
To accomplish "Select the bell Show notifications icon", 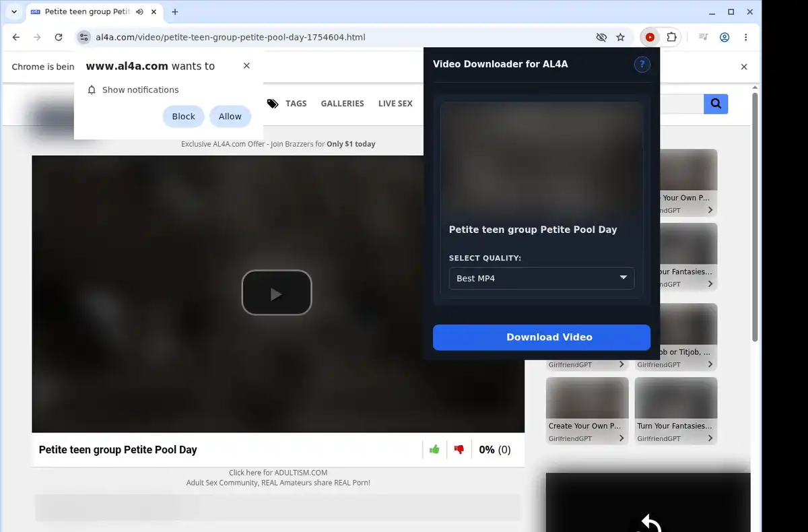I will point(92,90).
